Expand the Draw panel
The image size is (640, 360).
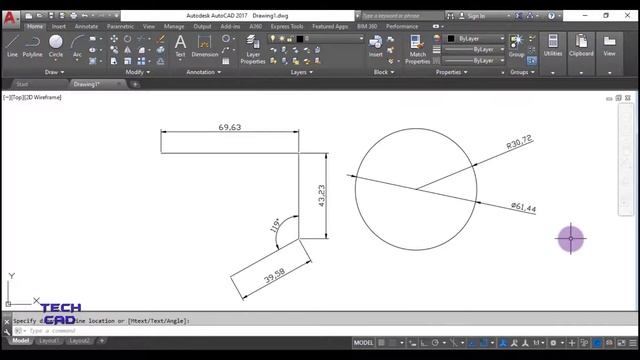(x=54, y=72)
